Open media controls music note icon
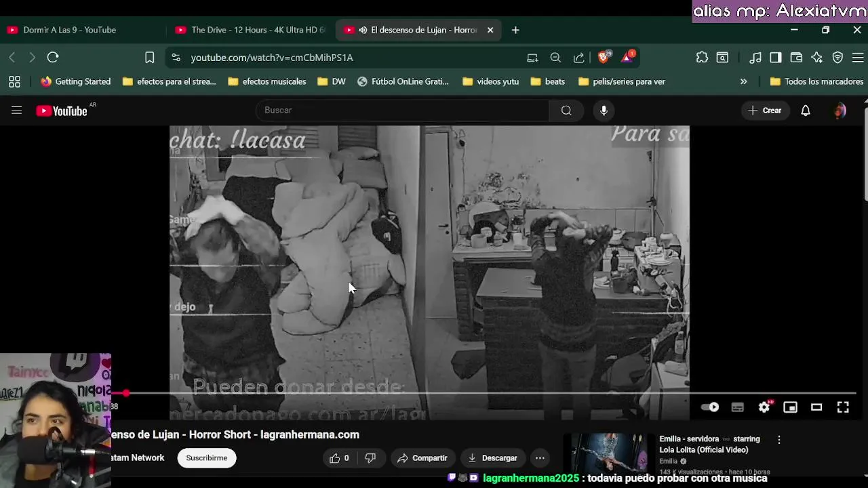Screen dimensions: 868x488 755,58
